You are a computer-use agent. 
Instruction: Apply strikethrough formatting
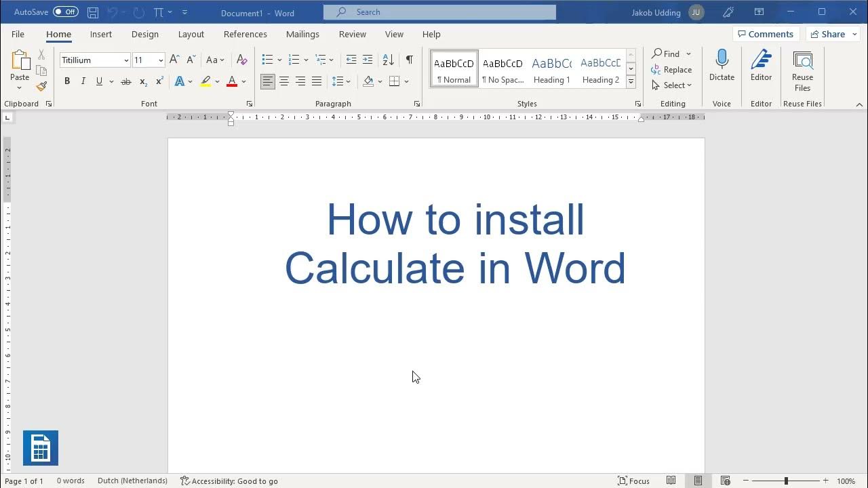tap(125, 81)
